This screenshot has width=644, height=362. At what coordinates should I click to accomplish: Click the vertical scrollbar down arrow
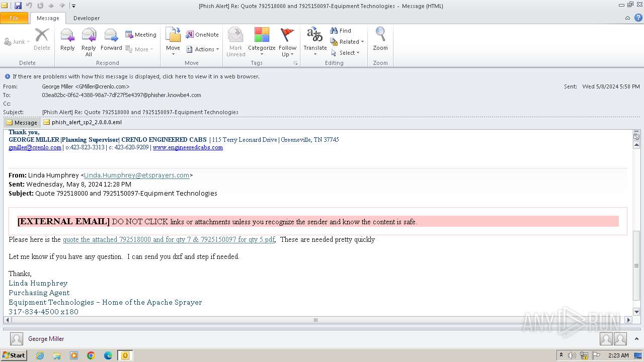coord(636,312)
